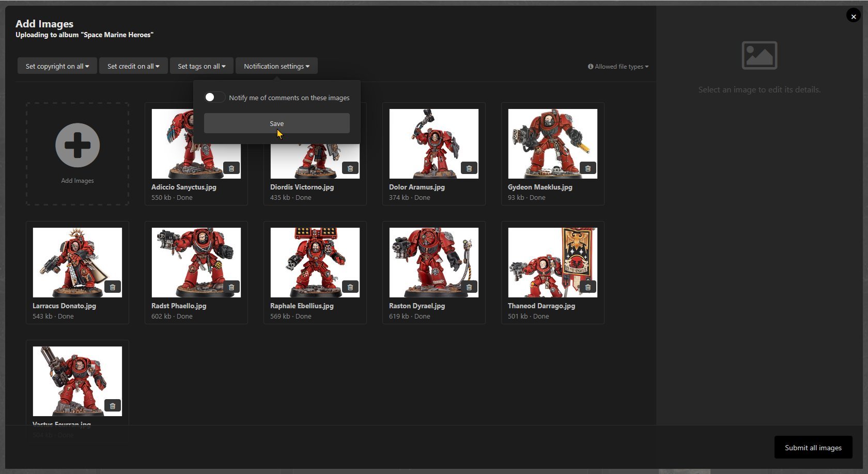The width and height of the screenshot is (868, 474).
Task: Submit all images
Action: coord(813,448)
